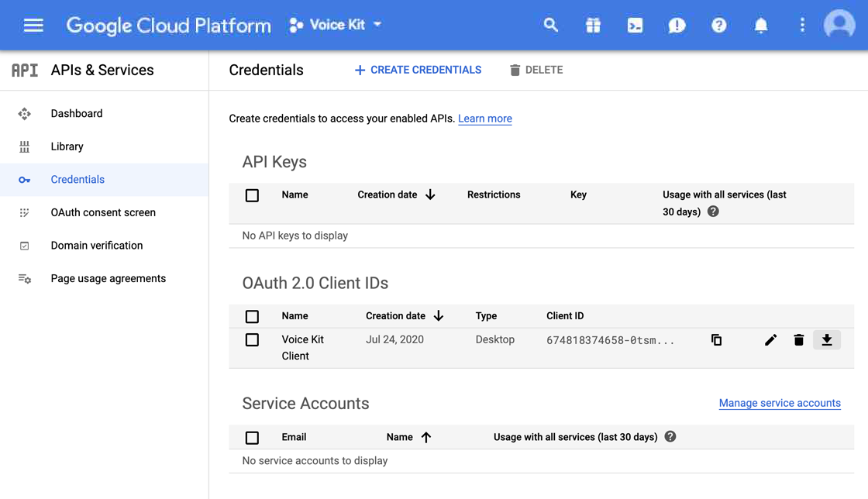Click the Dashboard sidebar icon
This screenshot has width=868, height=499.
pos(24,114)
